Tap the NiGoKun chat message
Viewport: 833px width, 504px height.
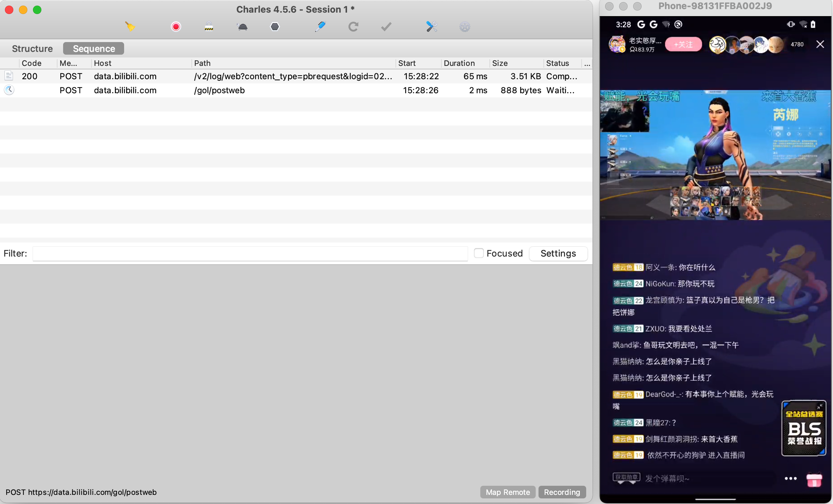tap(663, 284)
